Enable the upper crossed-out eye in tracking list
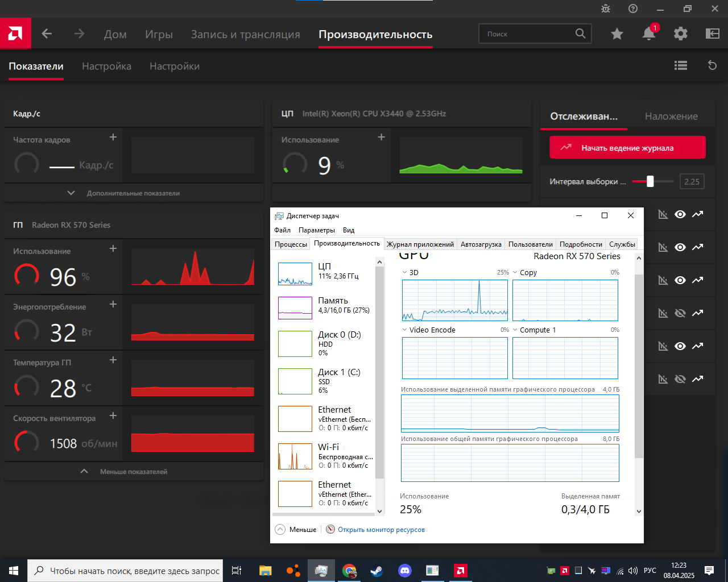 (680, 313)
